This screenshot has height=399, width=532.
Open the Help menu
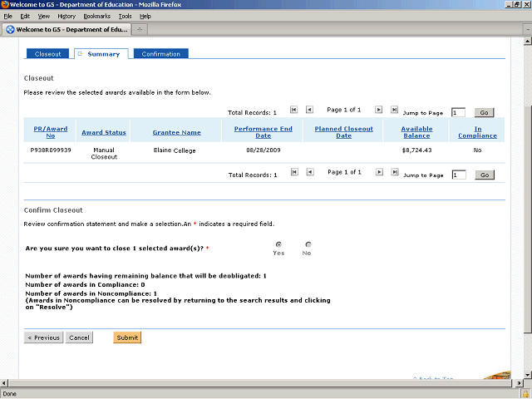(145, 17)
